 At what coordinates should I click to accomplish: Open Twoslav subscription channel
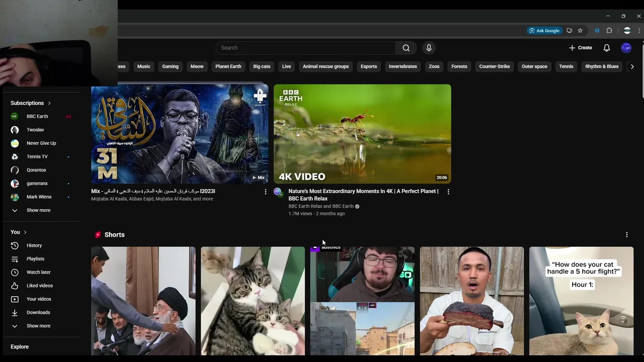[41, 130]
